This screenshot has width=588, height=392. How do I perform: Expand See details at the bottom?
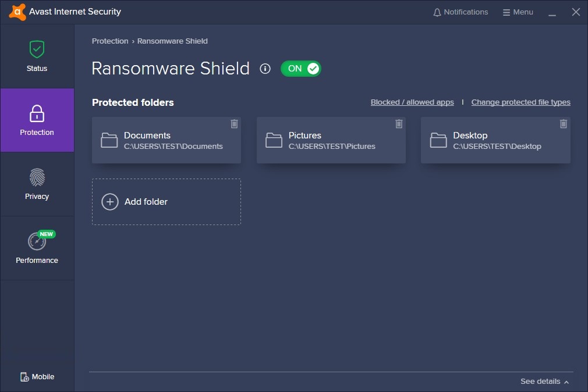[544, 382]
